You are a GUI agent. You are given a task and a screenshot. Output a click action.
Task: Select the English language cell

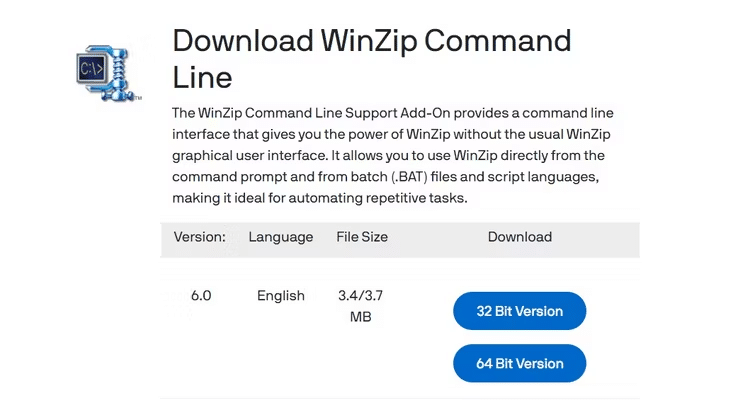(x=281, y=296)
